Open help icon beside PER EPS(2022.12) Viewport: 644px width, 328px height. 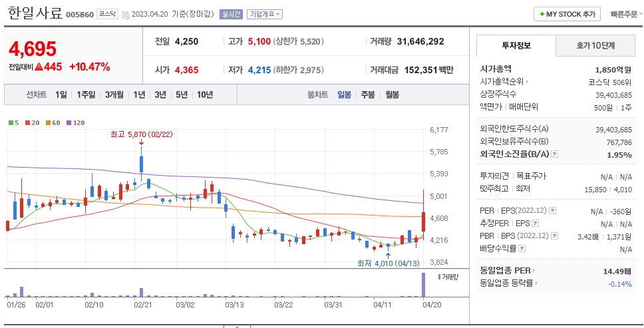[552, 211]
